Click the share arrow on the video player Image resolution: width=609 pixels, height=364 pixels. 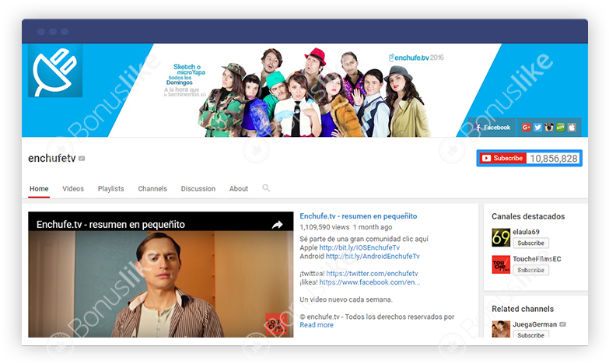coord(277,225)
